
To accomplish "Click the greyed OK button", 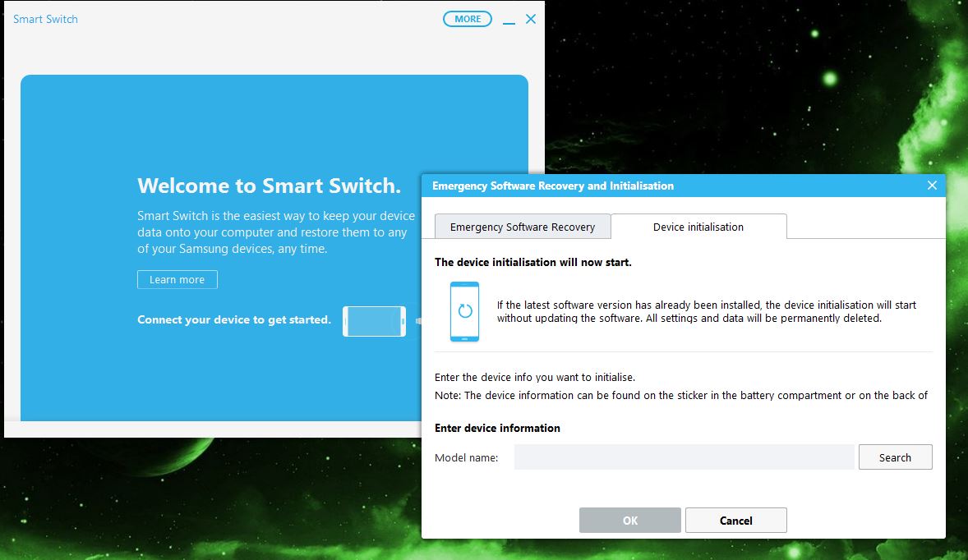I will click(629, 520).
